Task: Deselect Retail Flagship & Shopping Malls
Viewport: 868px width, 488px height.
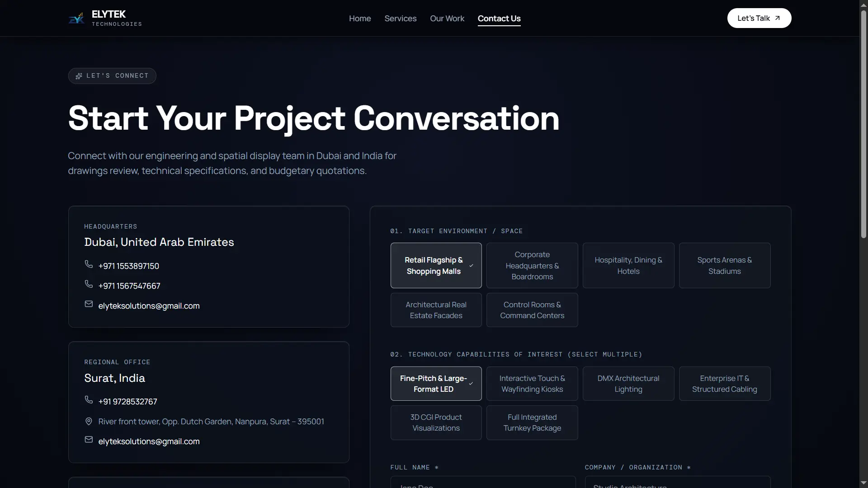Action: 436,266
